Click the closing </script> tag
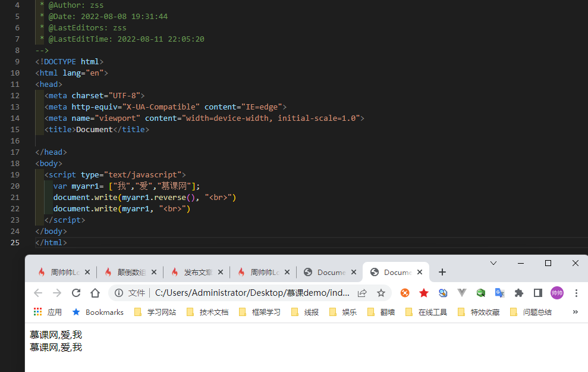This screenshot has height=372, width=588. tap(65, 220)
